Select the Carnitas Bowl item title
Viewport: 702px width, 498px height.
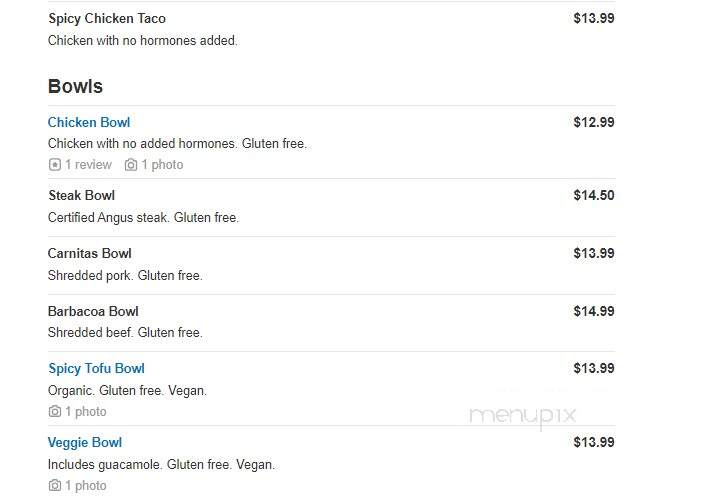(90, 253)
